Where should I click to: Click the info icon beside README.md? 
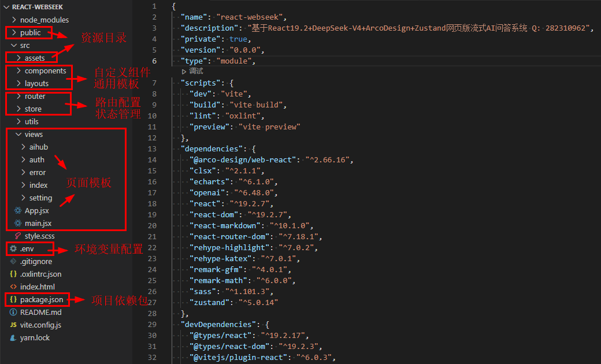tap(13, 312)
